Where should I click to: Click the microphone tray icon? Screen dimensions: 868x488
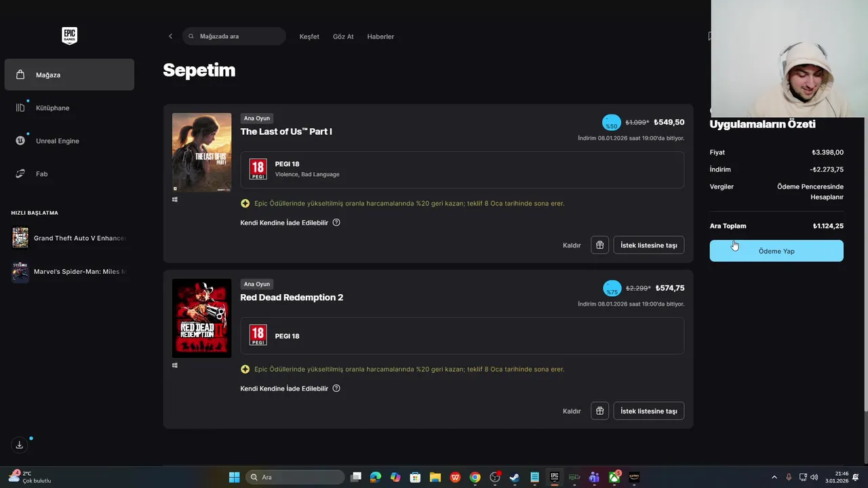click(789, 477)
